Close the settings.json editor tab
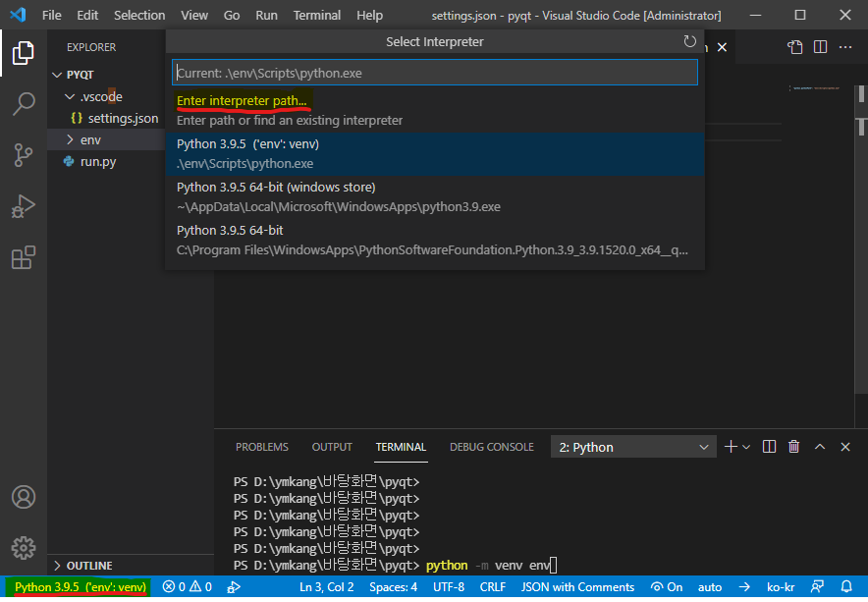The height and width of the screenshot is (602, 868). [722, 47]
